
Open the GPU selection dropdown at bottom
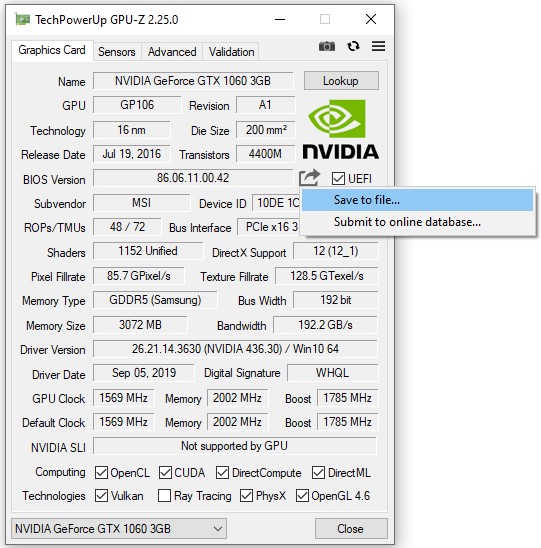[x=119, y=528]
